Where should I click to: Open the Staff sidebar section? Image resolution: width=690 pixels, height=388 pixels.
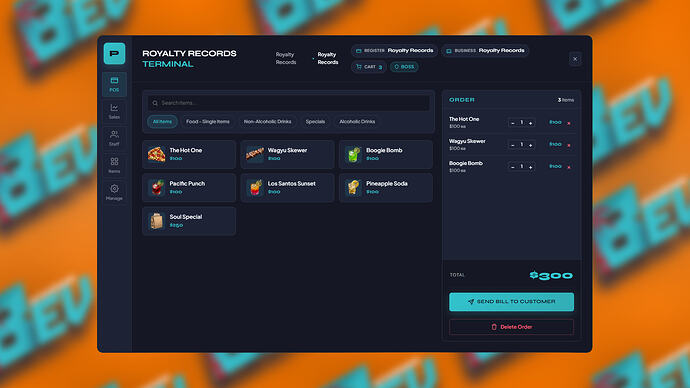[114, 139]
